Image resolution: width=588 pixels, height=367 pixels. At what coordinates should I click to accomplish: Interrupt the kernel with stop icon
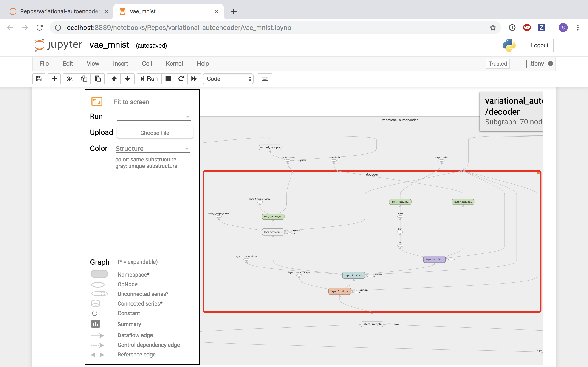click(x=168, y=79)
